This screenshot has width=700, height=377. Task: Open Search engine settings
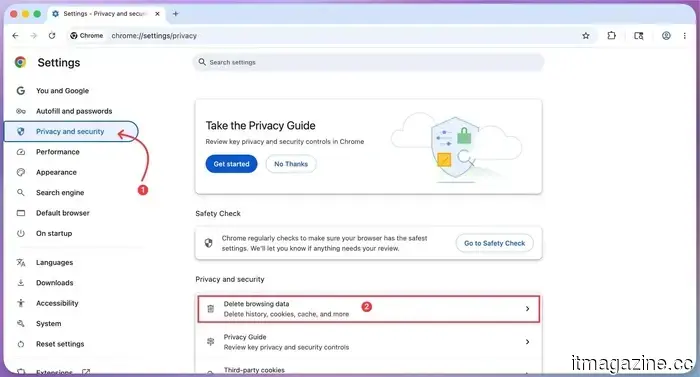point(60,193)
